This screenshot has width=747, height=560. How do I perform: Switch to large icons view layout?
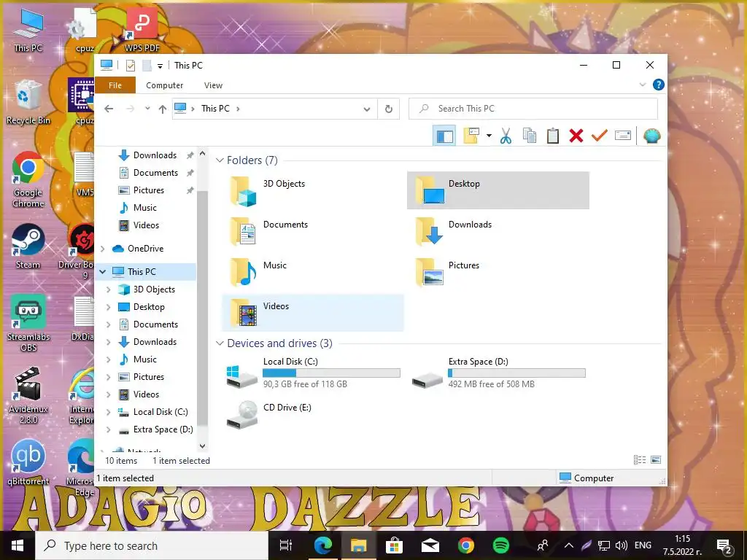click(x=656, y=459)
